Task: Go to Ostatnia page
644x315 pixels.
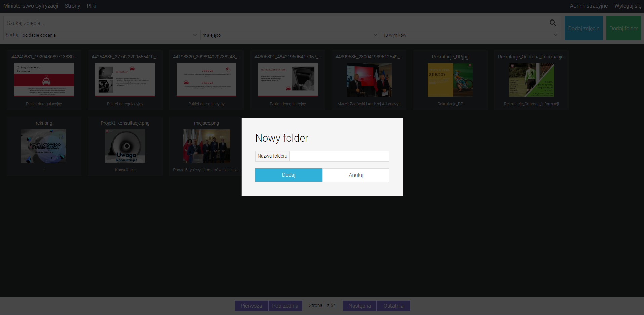Action: [394, 306]
